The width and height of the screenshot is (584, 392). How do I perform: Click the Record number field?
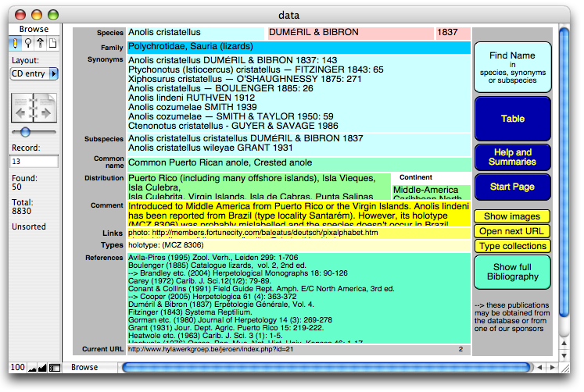34,162
